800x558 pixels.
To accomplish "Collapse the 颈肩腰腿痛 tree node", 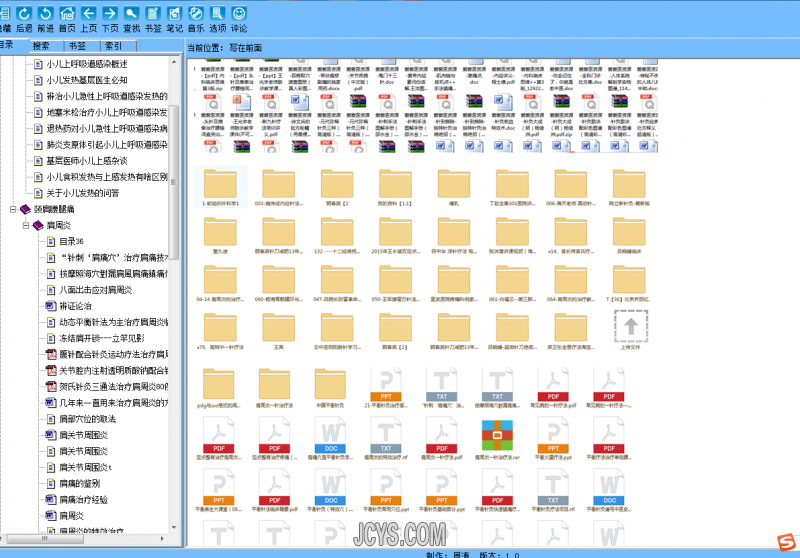I will point(12,210).
